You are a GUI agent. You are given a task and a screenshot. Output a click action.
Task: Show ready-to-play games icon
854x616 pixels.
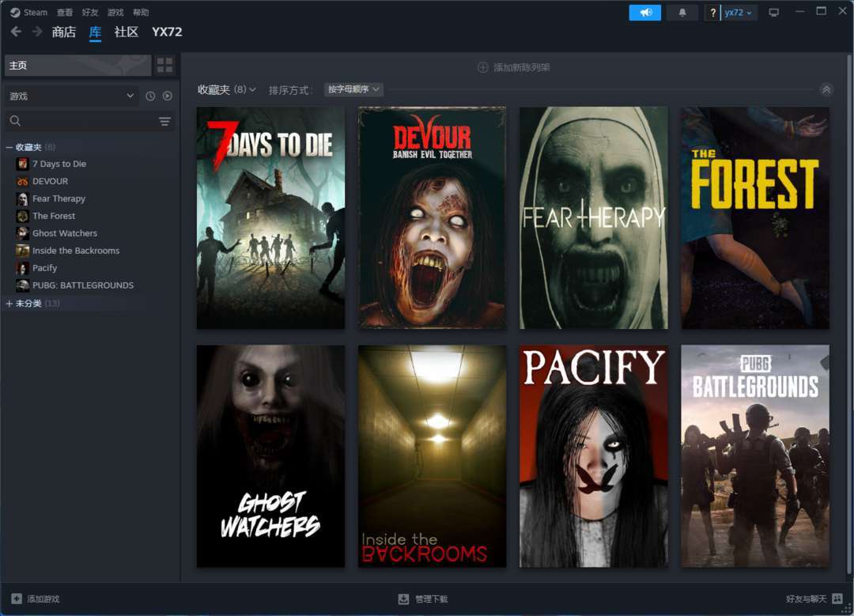coord(167,96)
